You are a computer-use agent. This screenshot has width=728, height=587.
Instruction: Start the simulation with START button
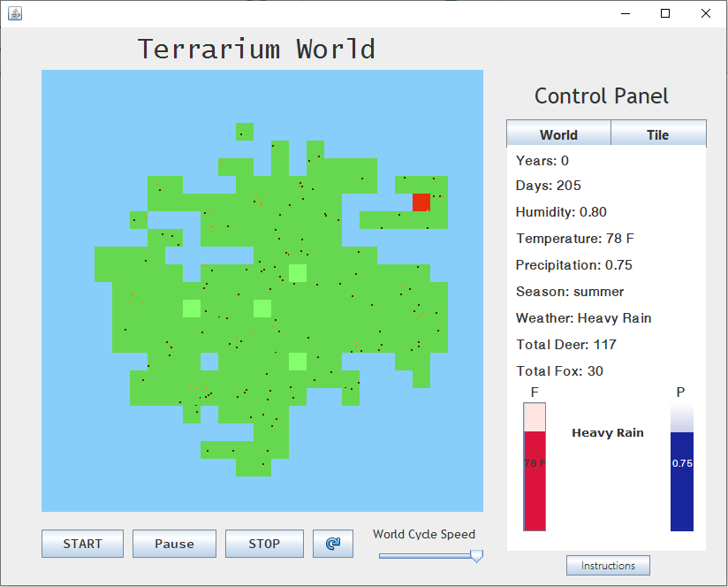coord(83,544)
